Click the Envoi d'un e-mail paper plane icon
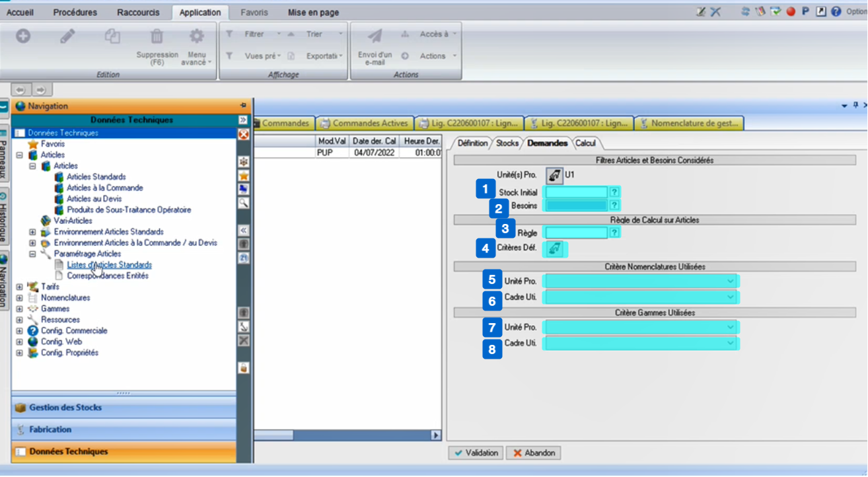Viewport: 868px width, 477px height. 375,36
